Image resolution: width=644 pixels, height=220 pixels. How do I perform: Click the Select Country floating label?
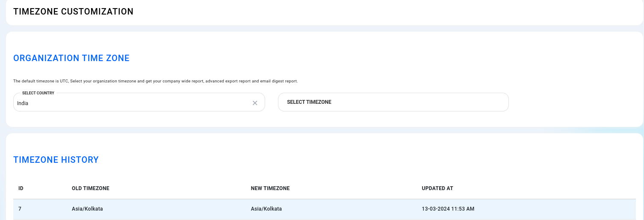[x=38, y=93]
